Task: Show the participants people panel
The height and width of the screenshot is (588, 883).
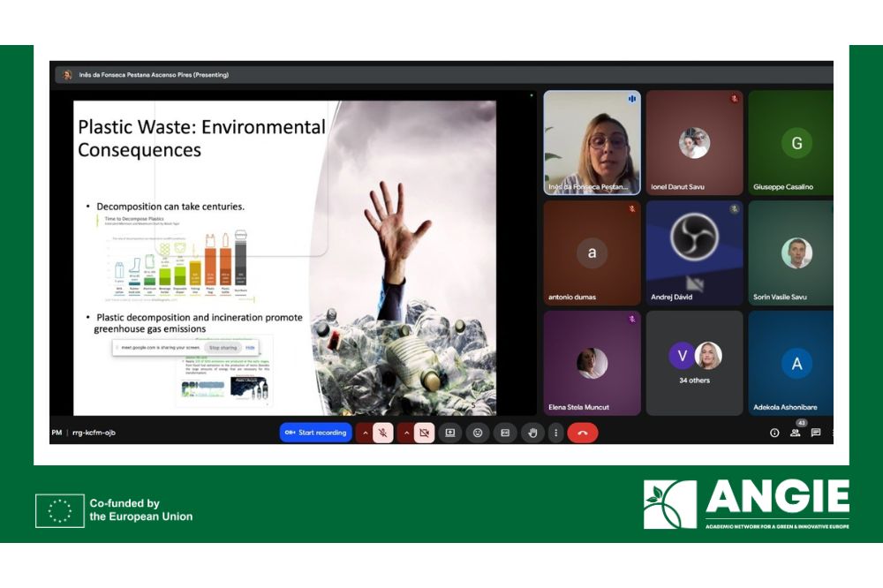Action: point(796,433)
